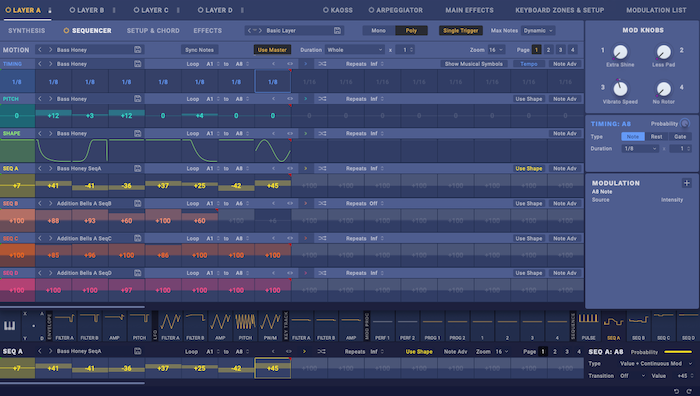This screenshot has width=700, height=396.
Task: Open the Key Track Amp icon
Action: tap(351, 326)
